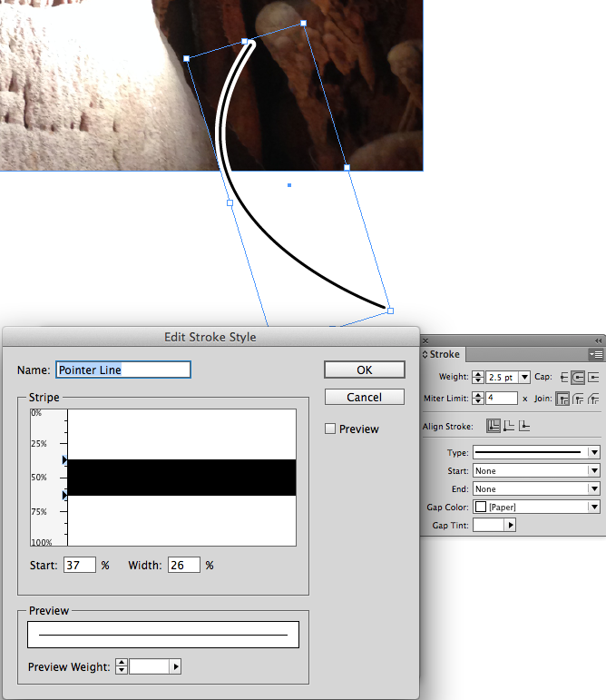Open the Preview Weight dropdown arrow
Viewport: 606px width, 700px height.
click(x=176, y=666)
